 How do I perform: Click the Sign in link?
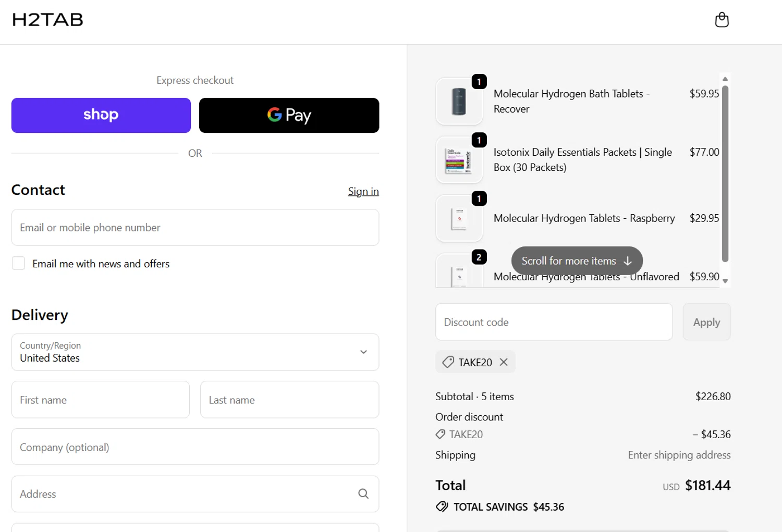363,191
